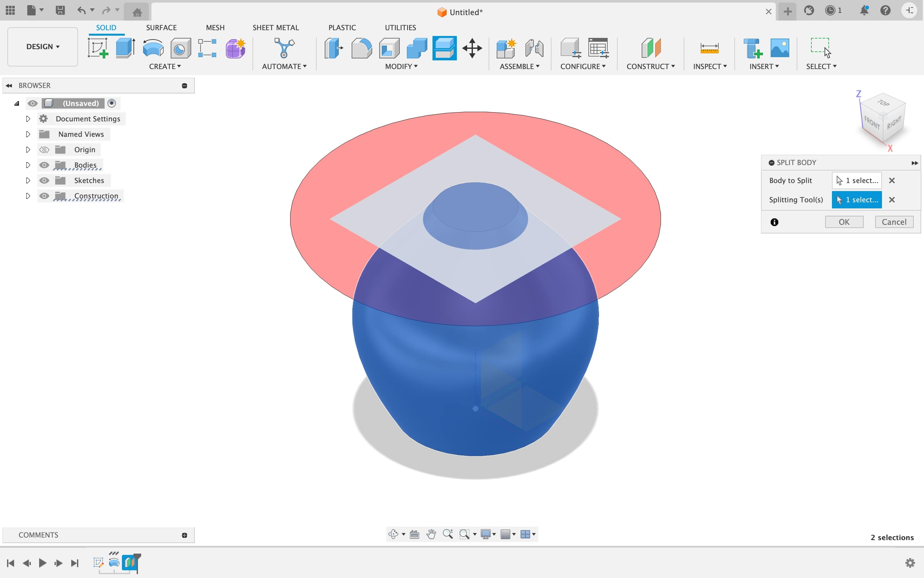Activate the Body to Split selector
Viewport: 924px width, 578px height.
[857, 180]
